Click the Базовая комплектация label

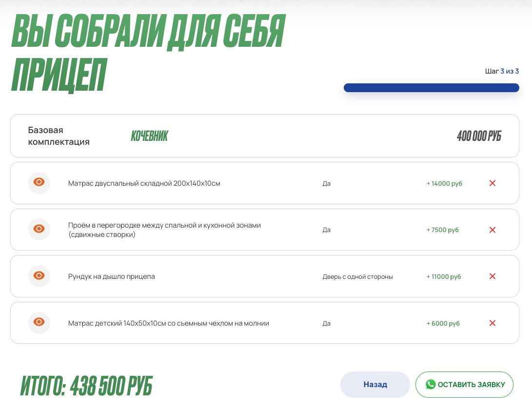click(59, 136)
